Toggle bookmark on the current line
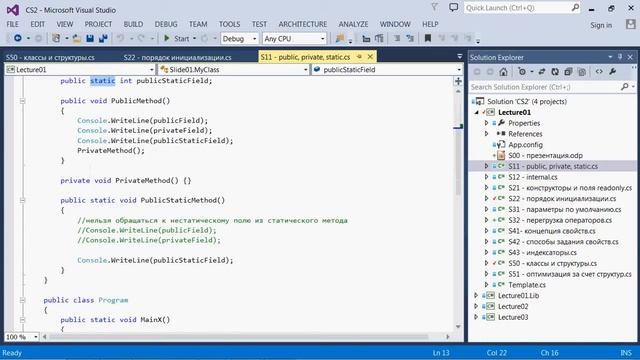 click(428, 38)
